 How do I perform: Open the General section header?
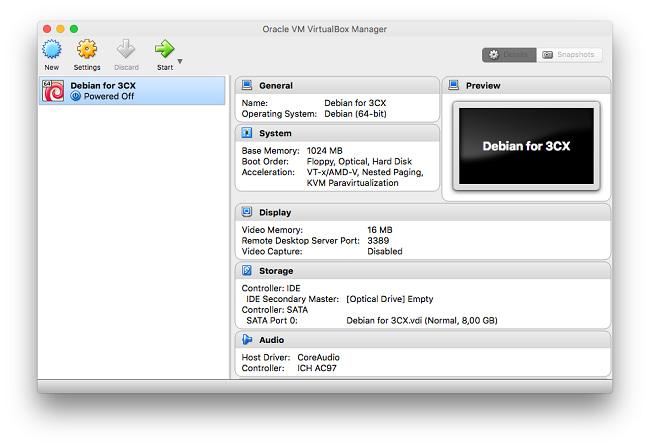pyautogui.click(x=337, y=85)
